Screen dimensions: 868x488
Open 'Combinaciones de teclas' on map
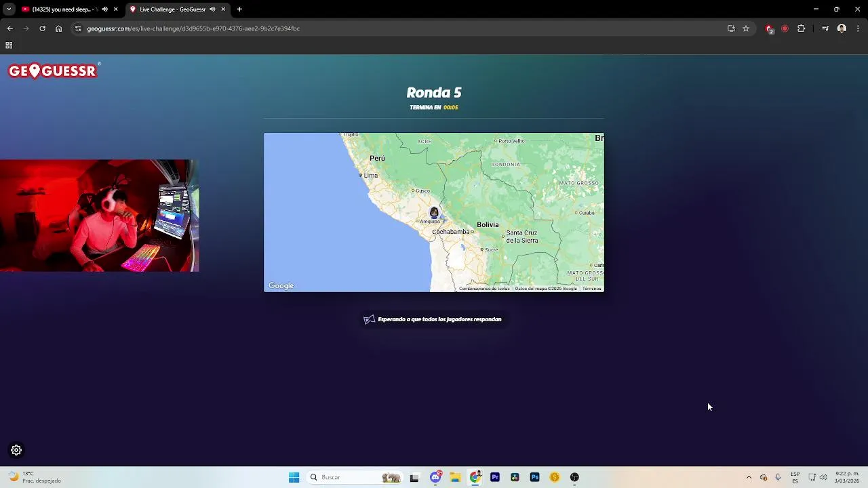(484, 289)
